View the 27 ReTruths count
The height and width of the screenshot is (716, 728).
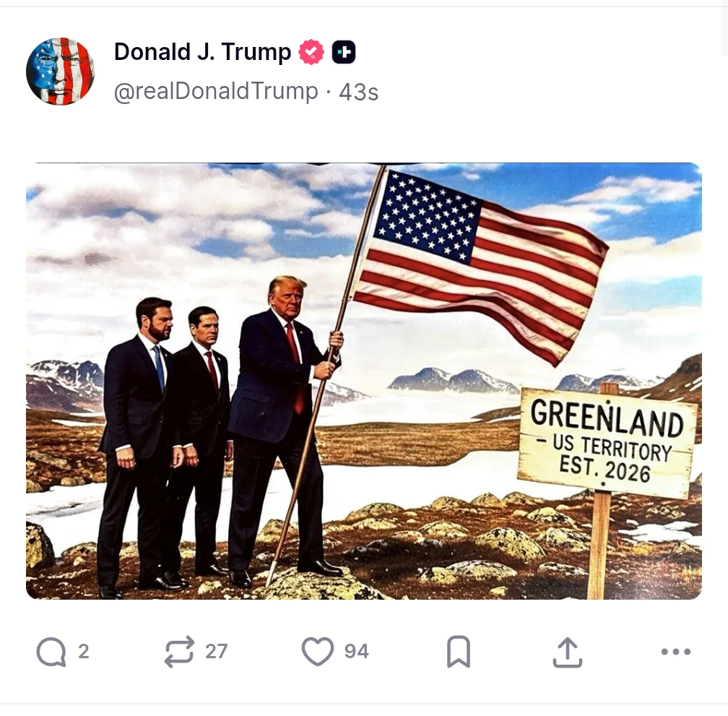click(217, 652)
